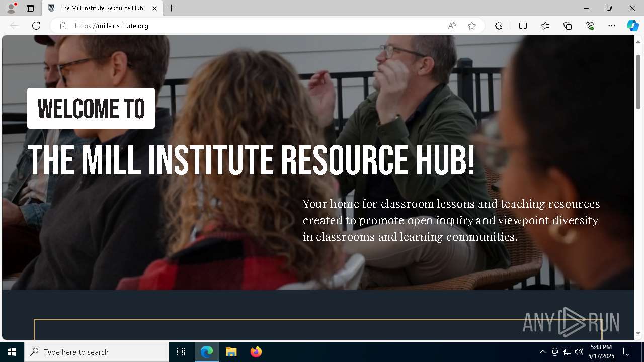Screen dimensions: 644x362
Task: Open the Windows Start menu
Action: coord(12,352)
